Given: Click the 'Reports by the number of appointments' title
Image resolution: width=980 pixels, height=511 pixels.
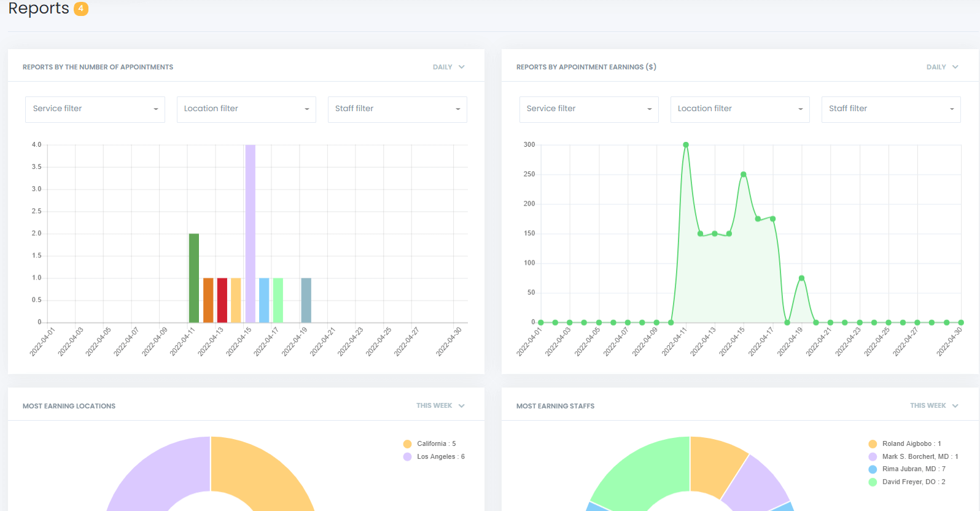Looking at the screenshot, I should 98,67.
